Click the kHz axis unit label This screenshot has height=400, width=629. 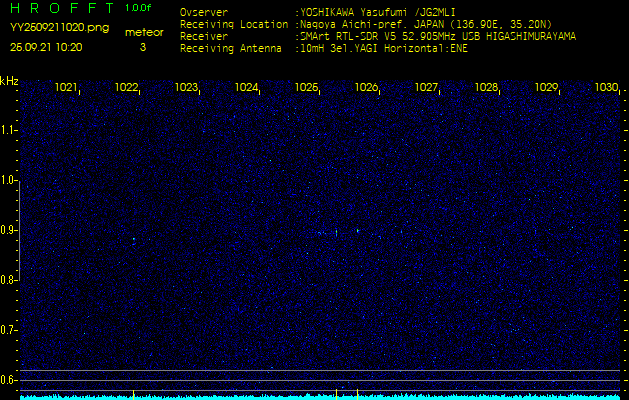pyautogui.click(x=9, y=81)
